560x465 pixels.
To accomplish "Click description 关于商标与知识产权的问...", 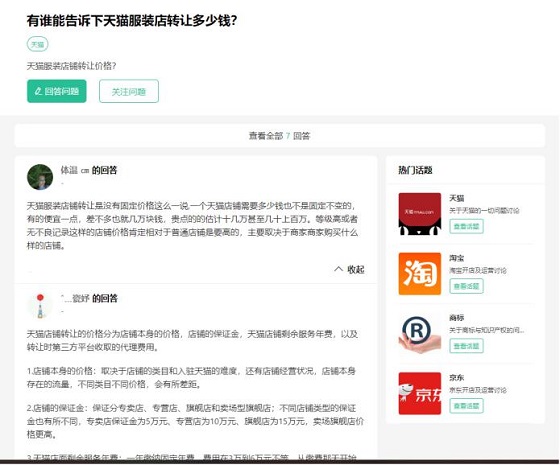I will 486,330.
